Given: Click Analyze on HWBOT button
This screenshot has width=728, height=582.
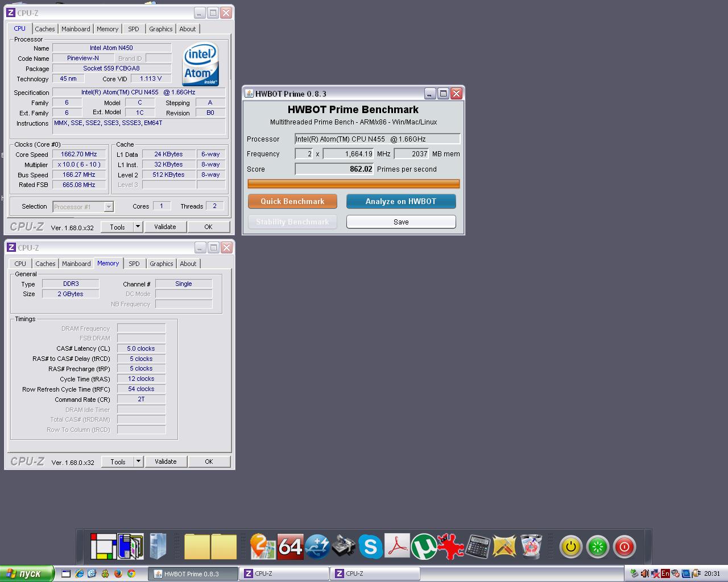Looking at the screenshot, I should tap(401, 201).
